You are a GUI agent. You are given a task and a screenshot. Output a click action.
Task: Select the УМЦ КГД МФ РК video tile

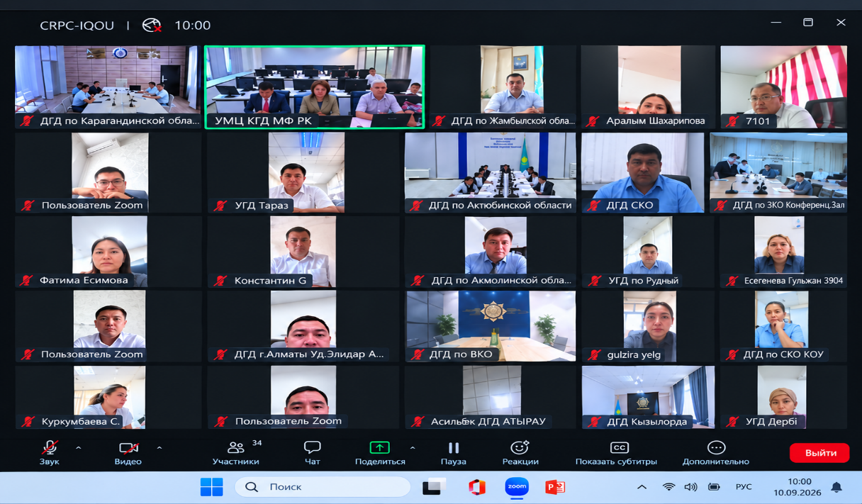[x=315, y=87]
